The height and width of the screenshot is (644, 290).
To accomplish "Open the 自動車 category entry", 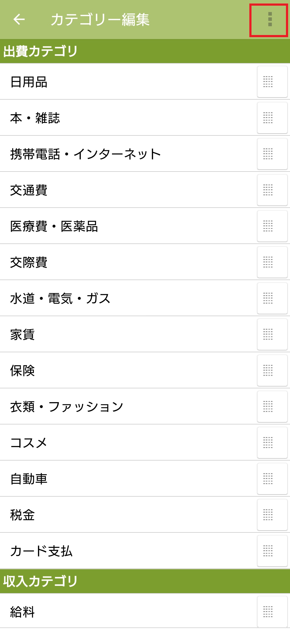I will point(29,479).
